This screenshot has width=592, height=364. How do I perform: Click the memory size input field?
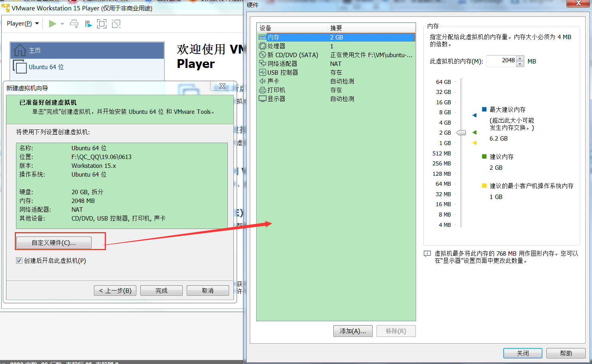coord(502,61)
